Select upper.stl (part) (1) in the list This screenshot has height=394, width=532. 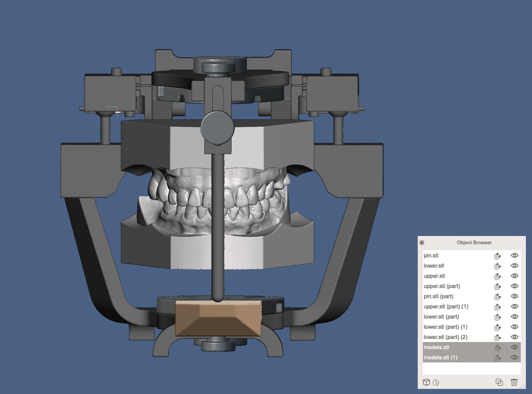tap(446, 306)
